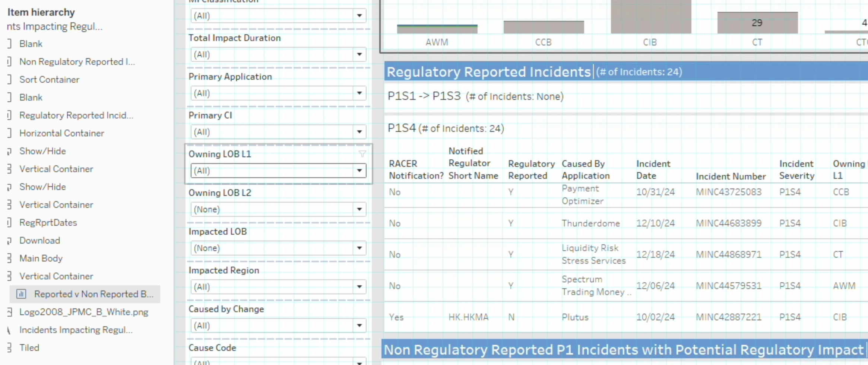Image resolution: width=868 pixels, height=365 pixels.
Task: Click the Item hierarchy panel heading
Action: 41,12
